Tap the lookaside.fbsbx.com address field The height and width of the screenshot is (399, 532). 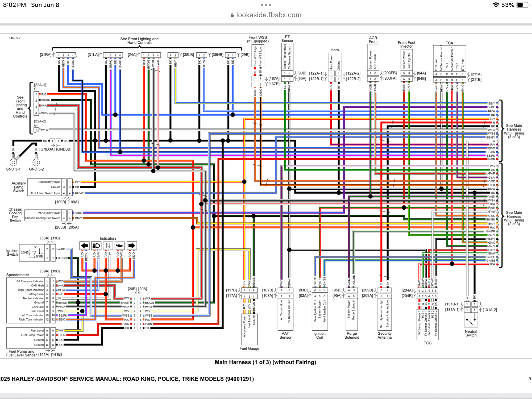(269, 15)
